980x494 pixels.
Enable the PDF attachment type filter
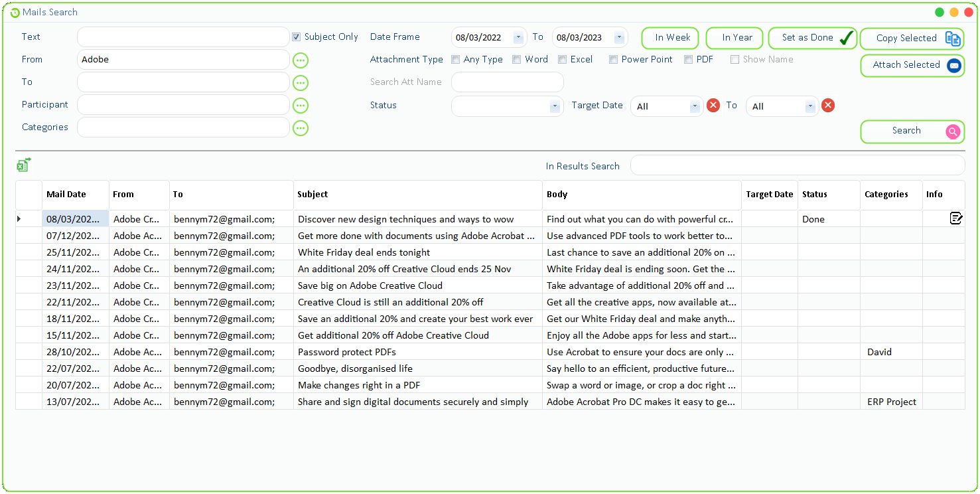point(688,59)
